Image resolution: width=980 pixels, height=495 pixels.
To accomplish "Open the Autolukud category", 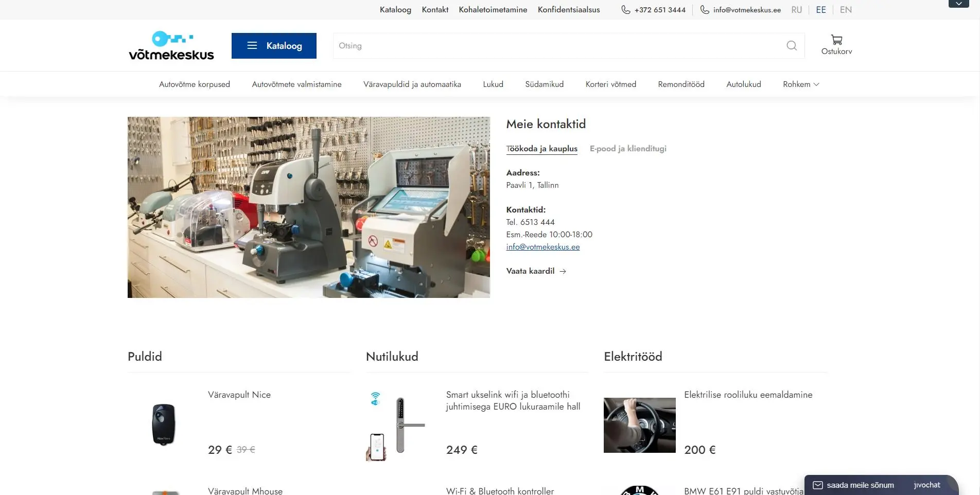I will (744, 84).
